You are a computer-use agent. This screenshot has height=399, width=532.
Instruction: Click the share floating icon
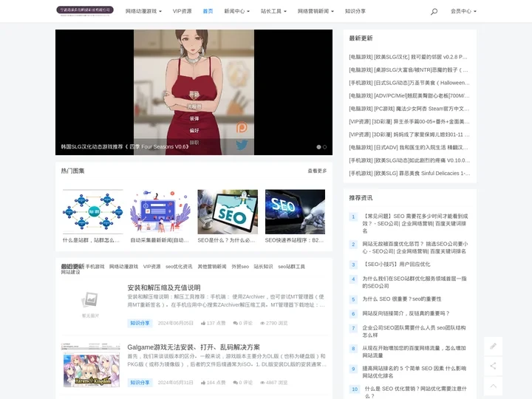[493, 366]
